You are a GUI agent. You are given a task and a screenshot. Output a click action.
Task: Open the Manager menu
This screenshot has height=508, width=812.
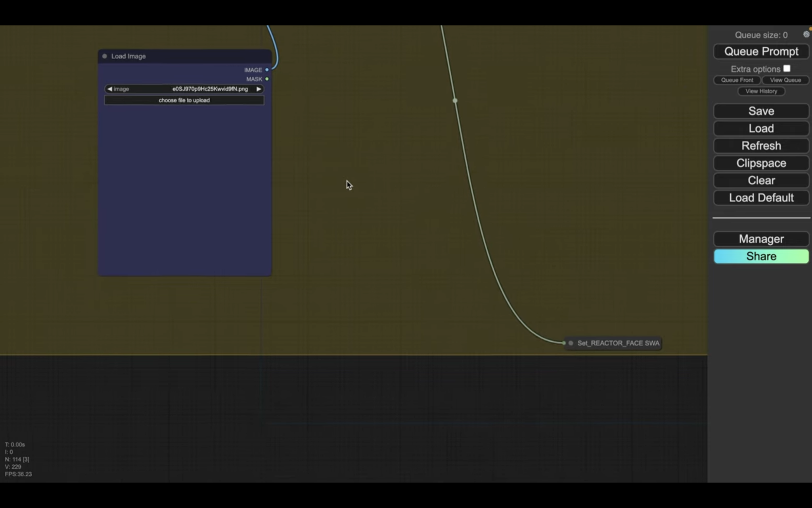click(761, 239)
